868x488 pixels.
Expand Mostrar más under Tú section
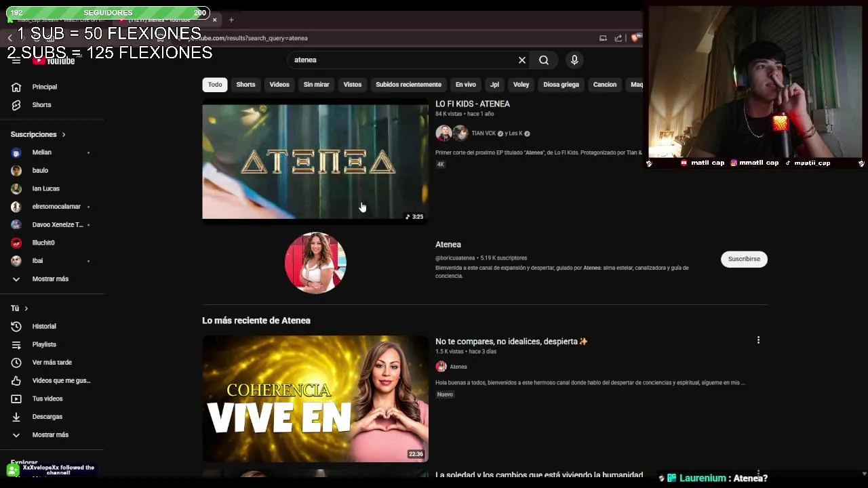coord(52,435)
